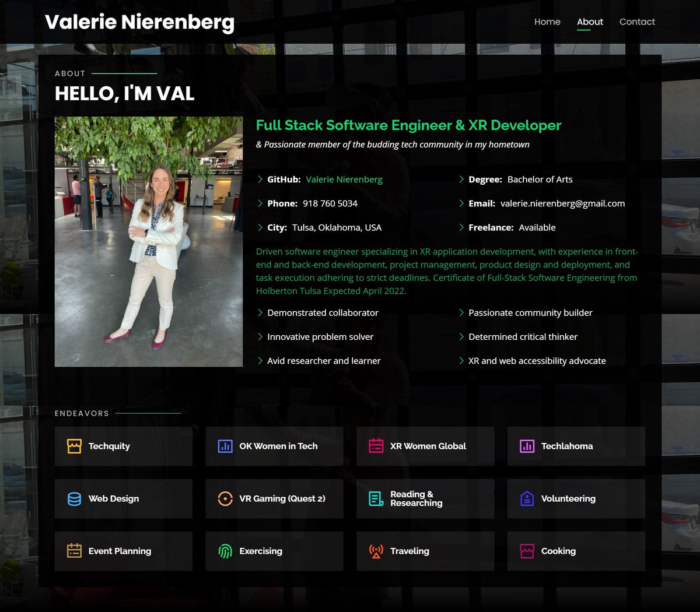Image resolution: width=700 pixels, height=612 pixels.
Task: Click the Exercising fingerprint icon
Action: pyautogui.click(x=225, y=551)
